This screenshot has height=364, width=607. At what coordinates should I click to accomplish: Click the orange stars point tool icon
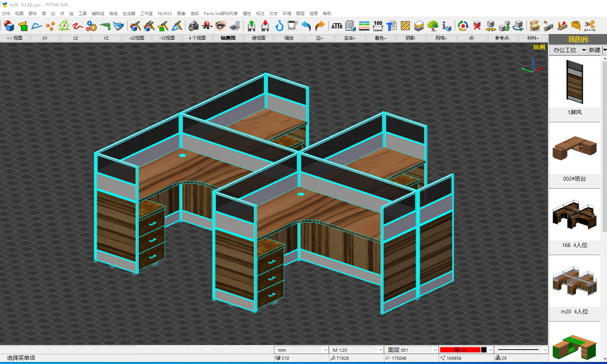click(50, 26)
